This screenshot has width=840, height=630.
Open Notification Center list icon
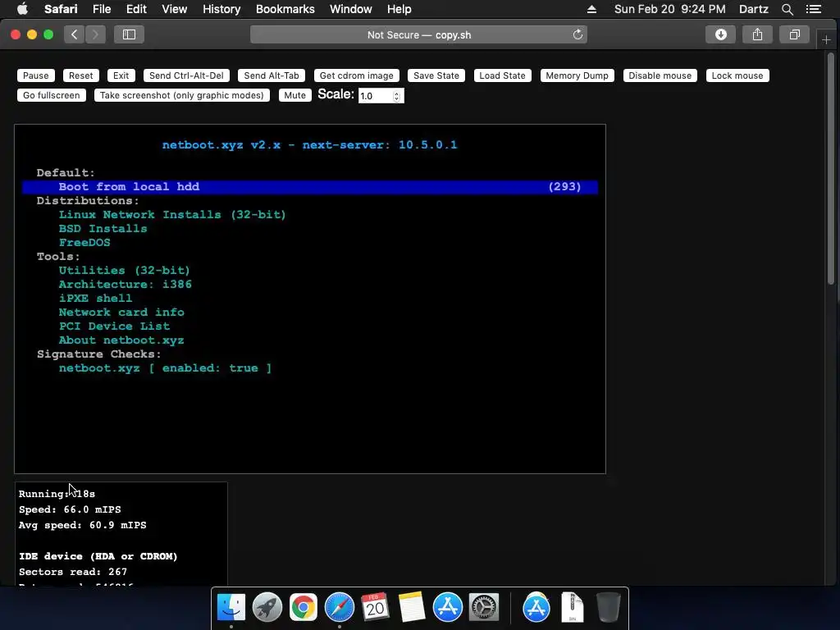(814, 9)
